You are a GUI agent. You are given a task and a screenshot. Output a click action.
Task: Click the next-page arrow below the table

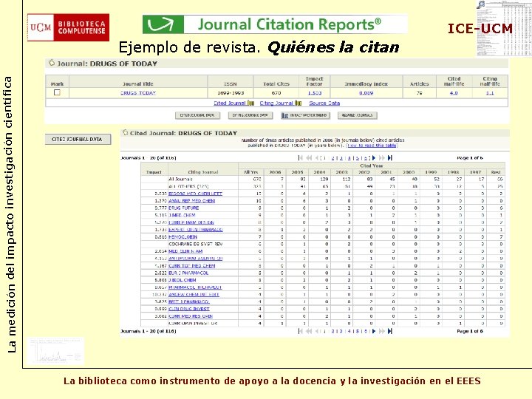point(374,331)
